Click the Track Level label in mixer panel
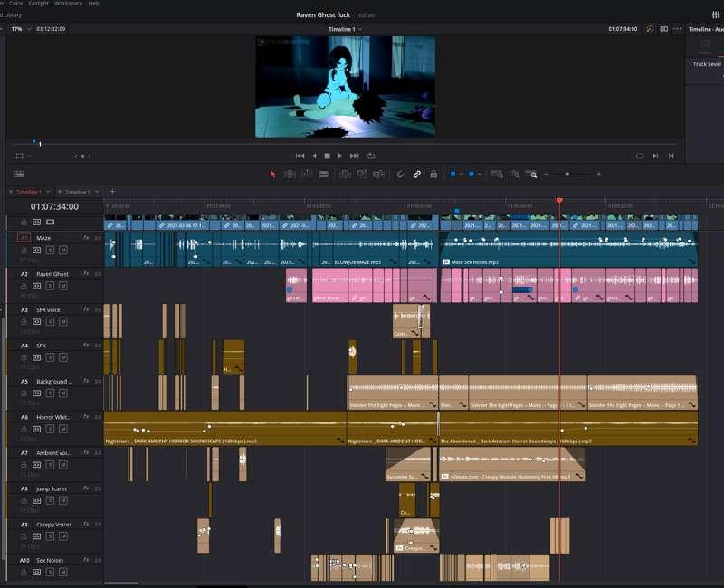Image resolution: width=724 pixels, height=588 pixels. coord(707,64)
